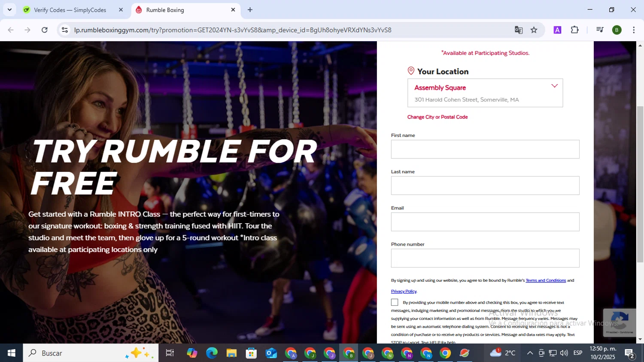This screenshot has height=362, width=644.
Task: Go back to the previous page
Action: tap(11, 30)
